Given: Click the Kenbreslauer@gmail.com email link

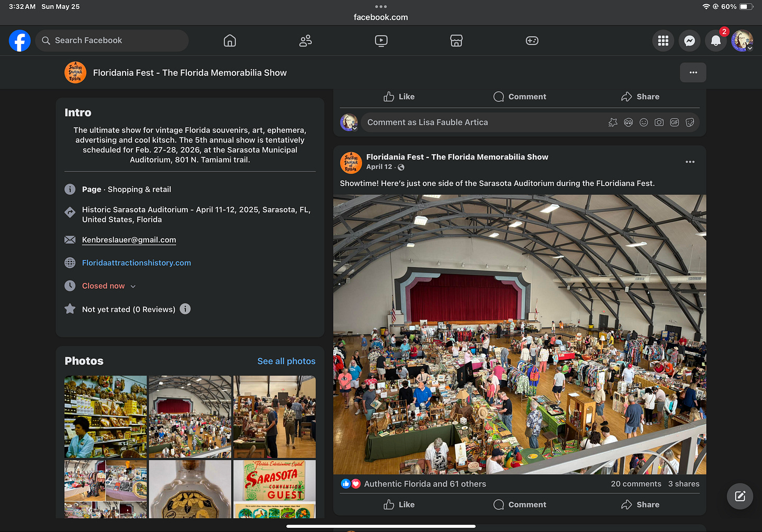Looking at the screenshot, I should 129,240.
